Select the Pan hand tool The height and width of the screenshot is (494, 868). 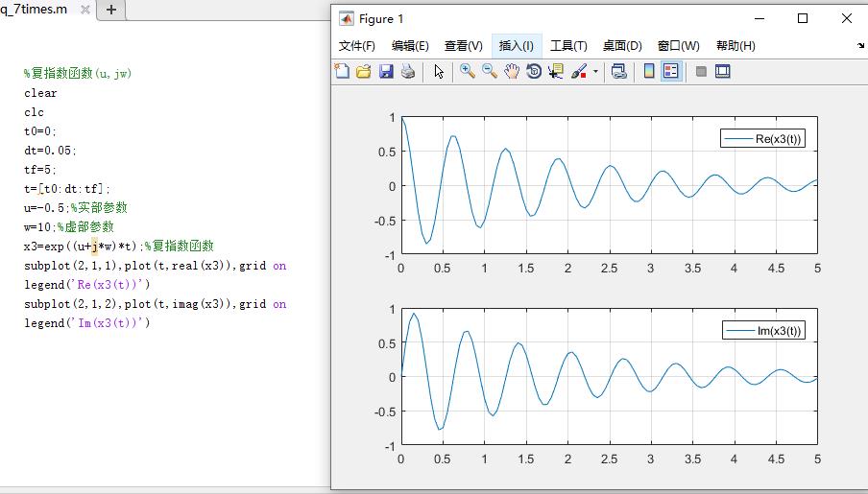click(x=512, y=71)
